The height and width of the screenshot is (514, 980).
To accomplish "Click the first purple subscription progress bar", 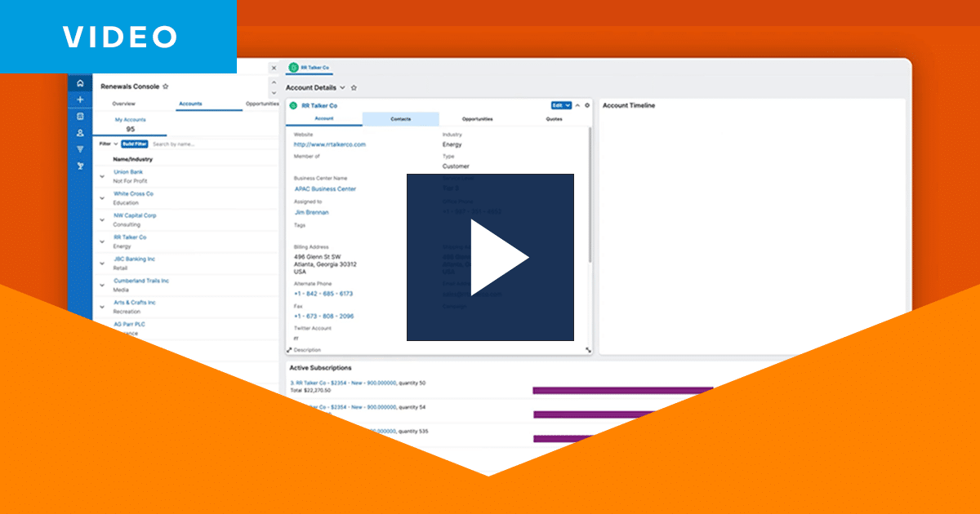I will (x=621, y=392).
